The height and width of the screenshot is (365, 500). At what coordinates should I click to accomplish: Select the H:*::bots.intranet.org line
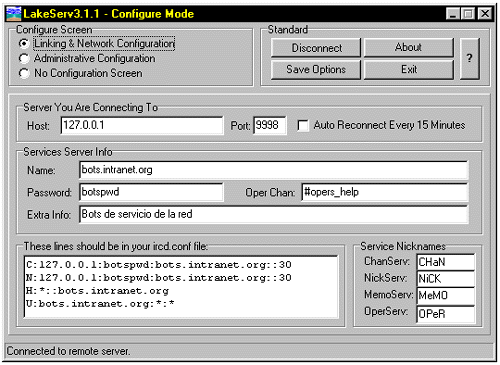pos(97,291)
